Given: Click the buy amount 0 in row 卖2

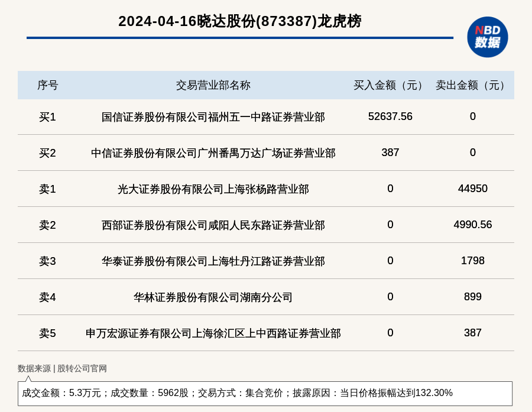Looking at the screenshot, I should coord(390,225).
